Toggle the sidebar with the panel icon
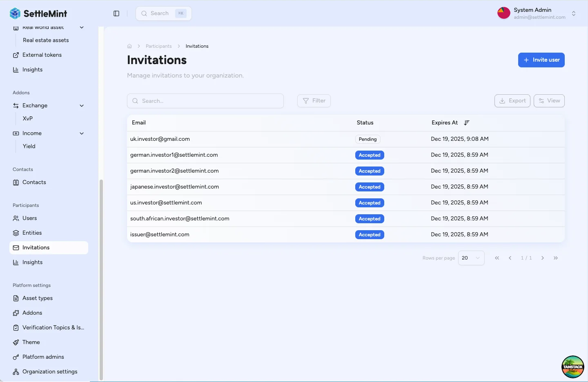588x382 pixels. (116, 13)
